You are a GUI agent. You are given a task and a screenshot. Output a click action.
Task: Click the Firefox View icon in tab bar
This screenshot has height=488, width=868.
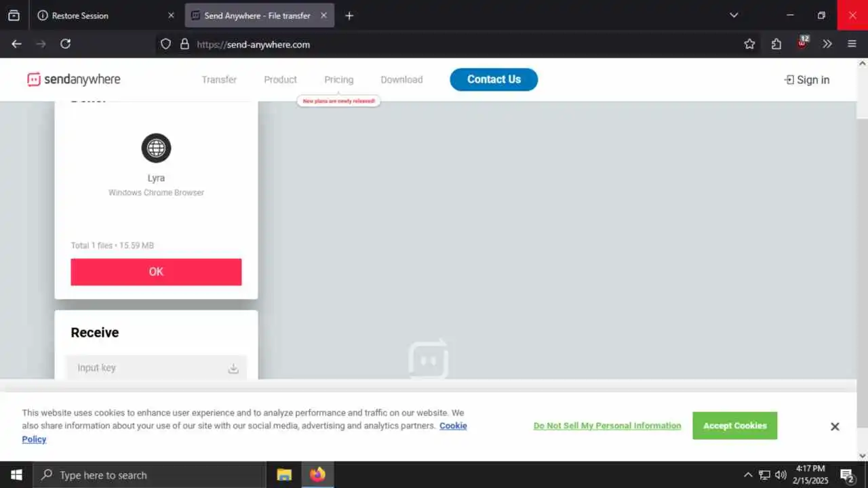coord(14,15)
